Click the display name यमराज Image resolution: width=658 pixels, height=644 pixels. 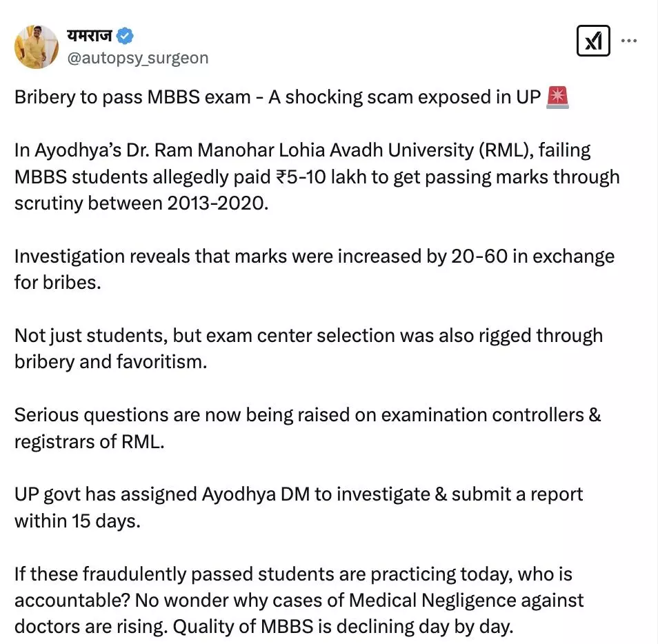click(89, 35)
